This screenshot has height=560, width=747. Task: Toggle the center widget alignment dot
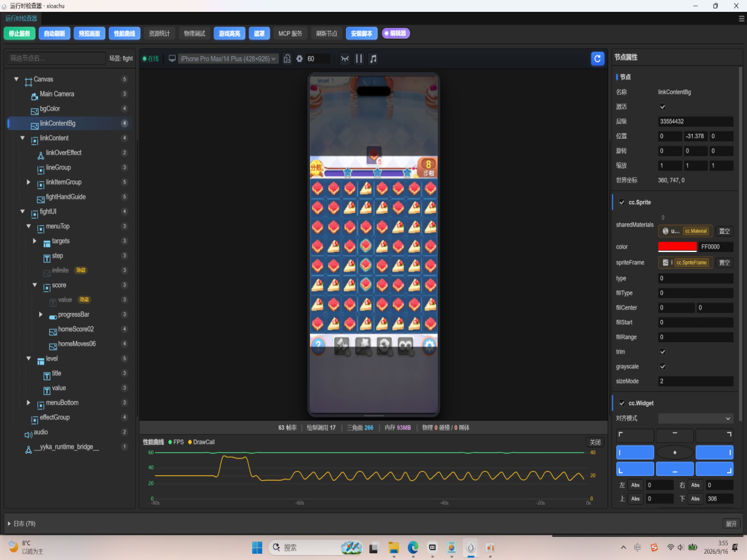[x=675, y=452]
